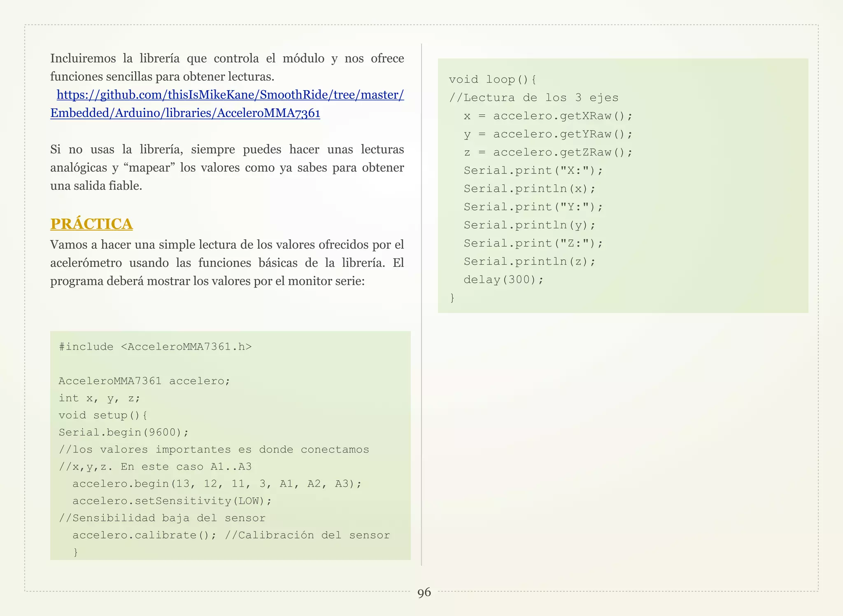843x616 pixels.
Task: Click the 'Serial.println(y);' line
Action: tap(530, 225)
